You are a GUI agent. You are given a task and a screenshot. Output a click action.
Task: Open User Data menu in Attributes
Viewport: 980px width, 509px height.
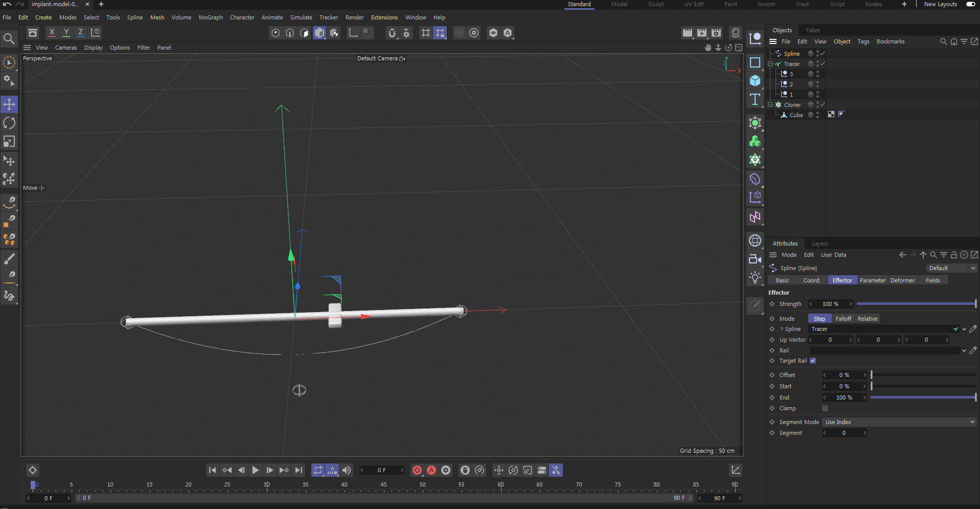click(x=833, y=255)
